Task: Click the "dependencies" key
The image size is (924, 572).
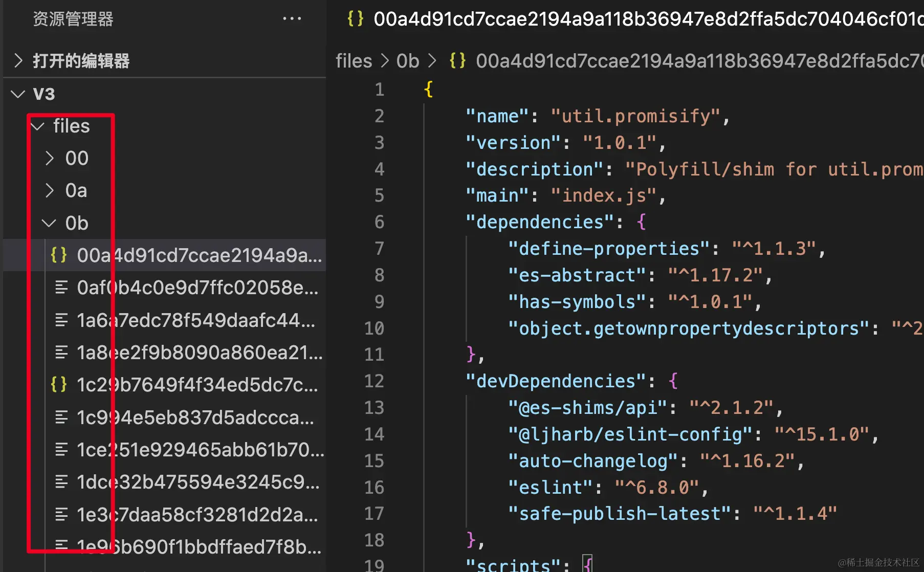Action: (539, 222)
